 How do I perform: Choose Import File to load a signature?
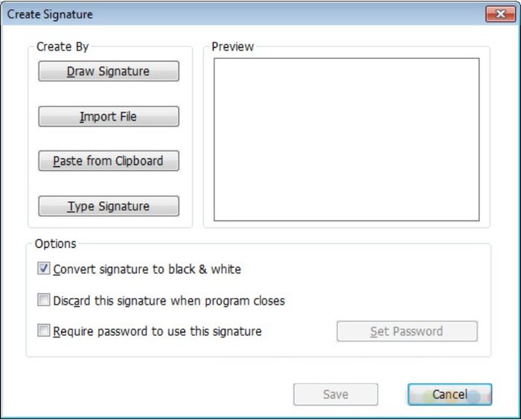tap(109, 116)
